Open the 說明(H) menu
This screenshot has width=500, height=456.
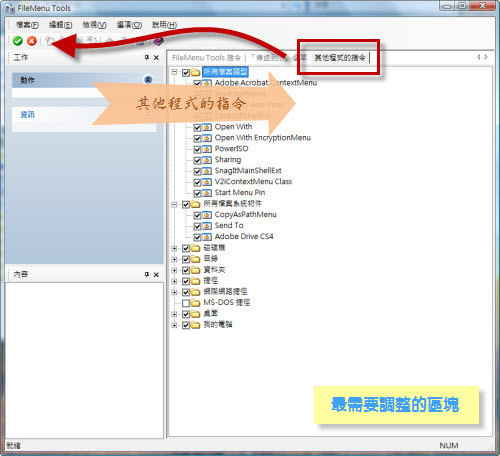pos(165,25)
